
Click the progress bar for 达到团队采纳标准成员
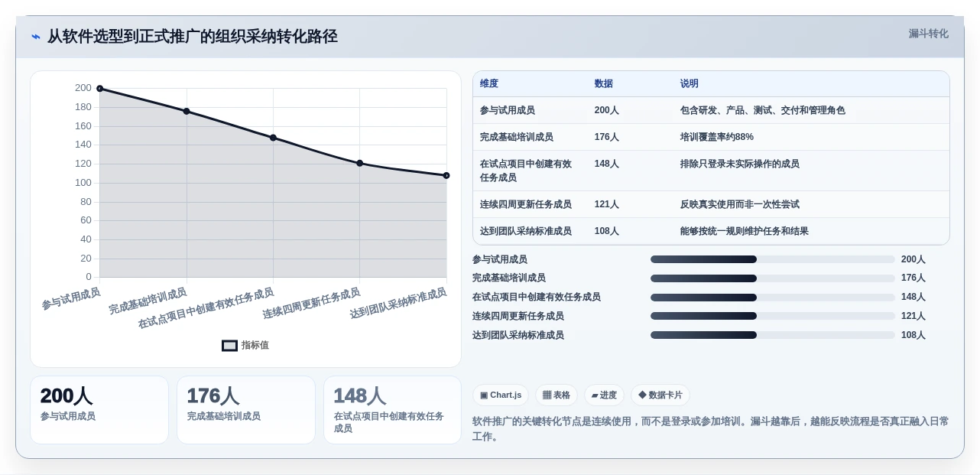pyautogui.click(x=772, y=335)
